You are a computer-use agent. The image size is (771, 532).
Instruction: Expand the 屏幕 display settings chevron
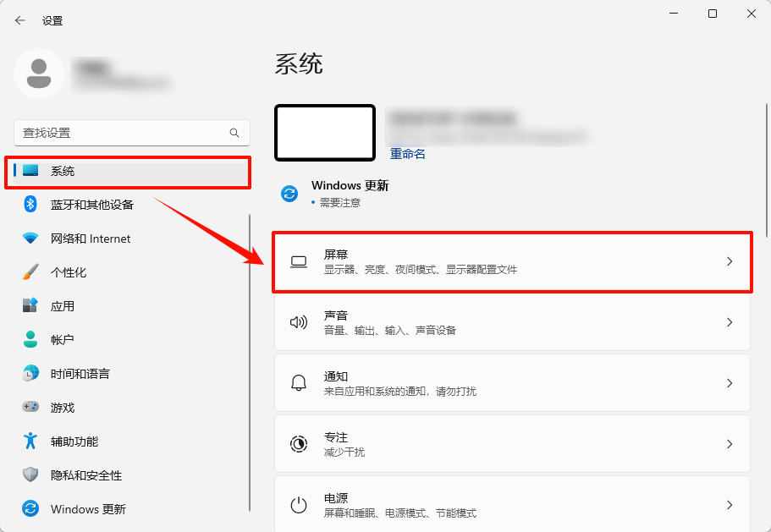pos(730,262)
